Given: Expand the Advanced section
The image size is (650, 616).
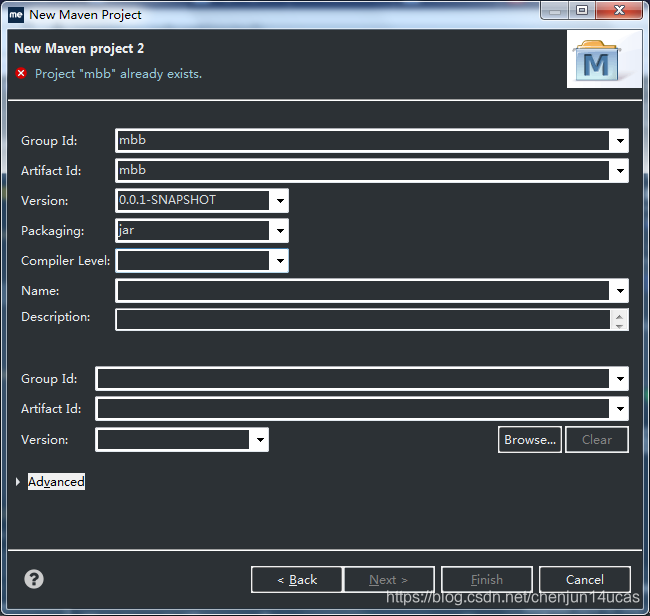Looking at the screenshot, I should click(x=18, y=482).
